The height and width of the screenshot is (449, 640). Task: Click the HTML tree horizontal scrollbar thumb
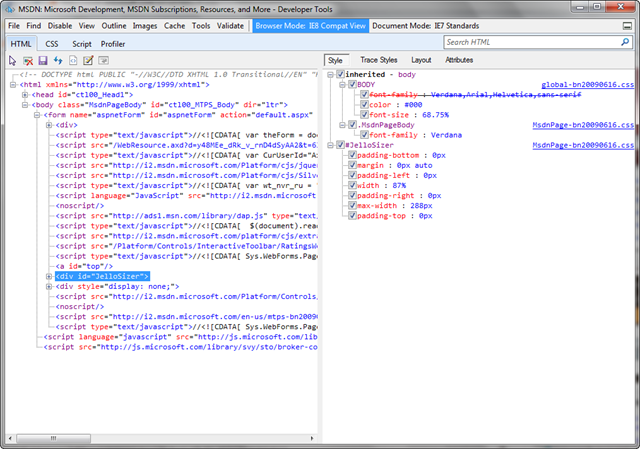pos(53,438)
